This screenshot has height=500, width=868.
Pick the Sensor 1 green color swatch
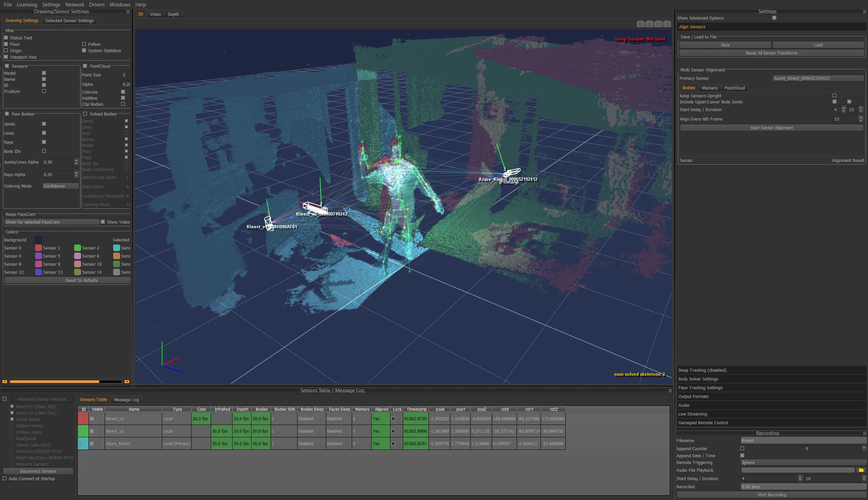[x=77, y=248]
